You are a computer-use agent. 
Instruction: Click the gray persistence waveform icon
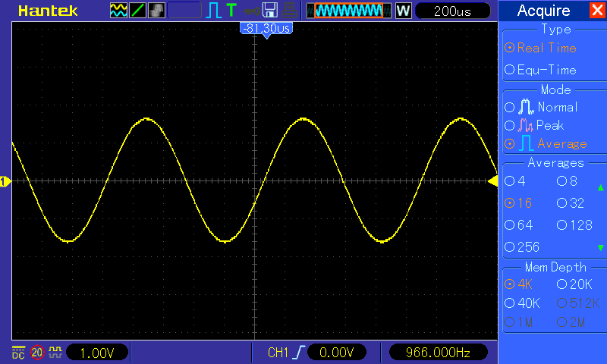[x=156, y=11]
